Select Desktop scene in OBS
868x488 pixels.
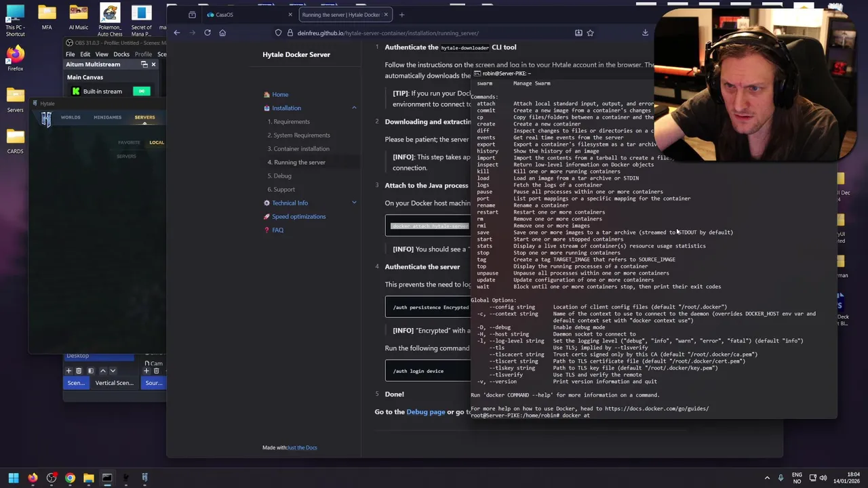pos(98,356)
